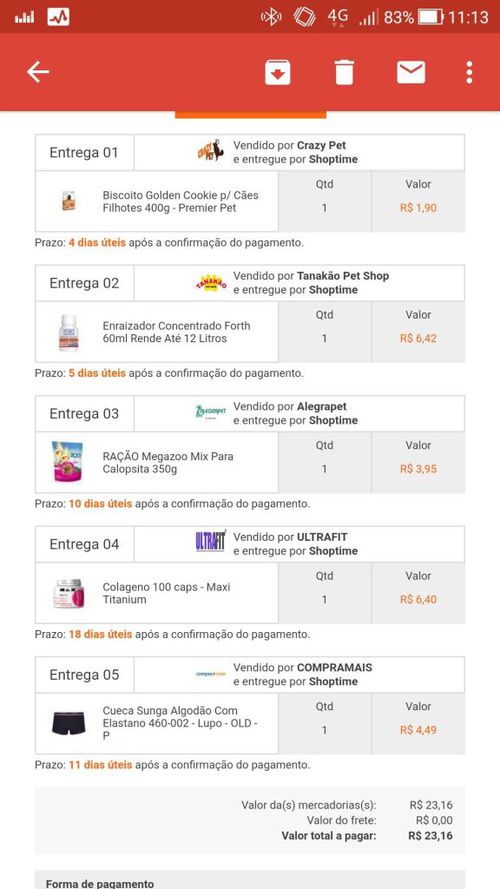The height and width of the screenshot is (889, 500).
Task: Tap the Bluetooth status bar icon
Action: coord(271,17)
